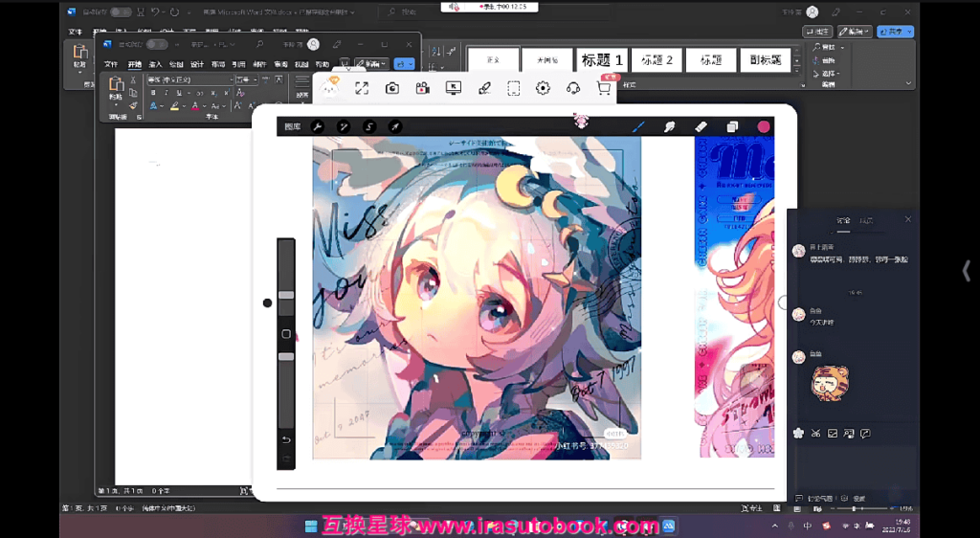Click the search magnifier in front Word title bar

pyautogui.click(x=259, y=44)
